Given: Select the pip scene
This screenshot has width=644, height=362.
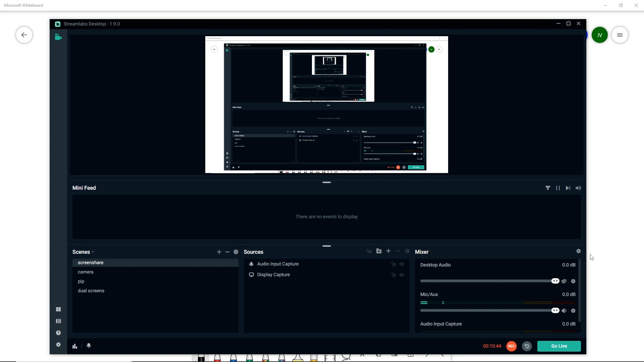Looking at the screenshot, I should point(155,282).
